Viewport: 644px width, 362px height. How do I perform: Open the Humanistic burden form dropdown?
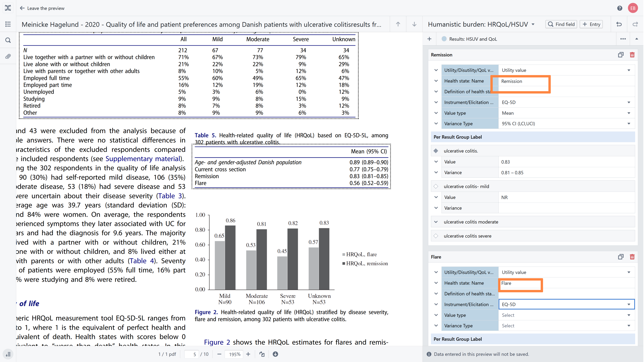pos(533,24)
